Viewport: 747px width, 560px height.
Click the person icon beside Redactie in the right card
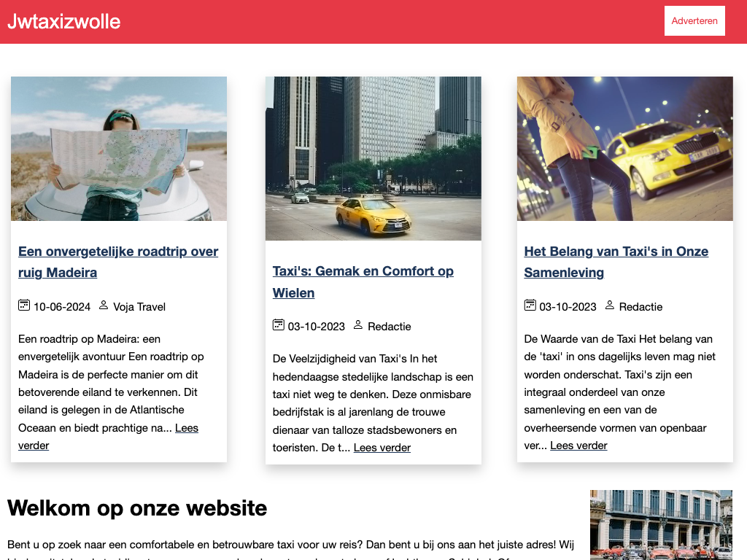tap(610, 306)
